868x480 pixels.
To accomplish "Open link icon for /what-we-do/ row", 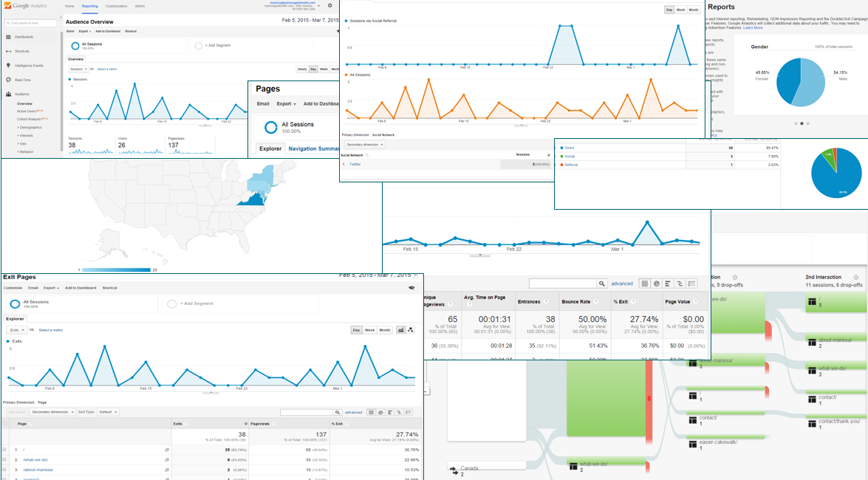I will [167, 460].
